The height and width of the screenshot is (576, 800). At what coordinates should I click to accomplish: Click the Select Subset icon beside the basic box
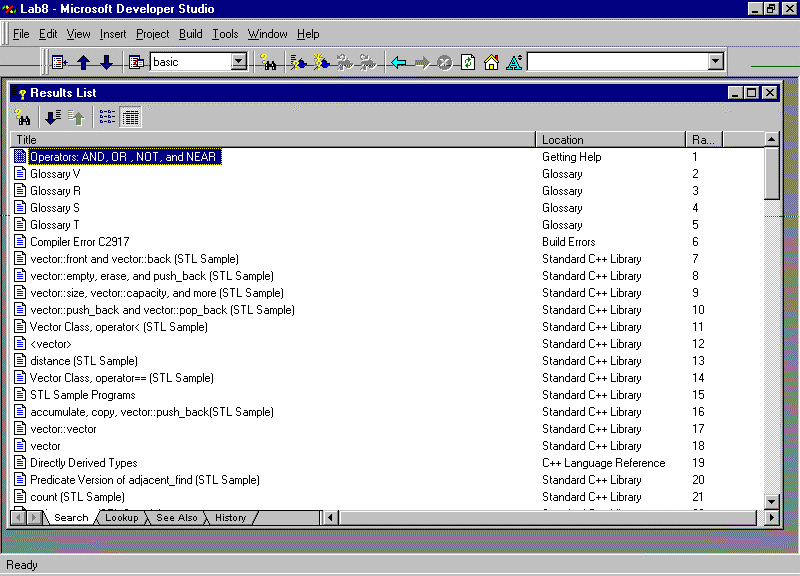(x=136, y=62)
